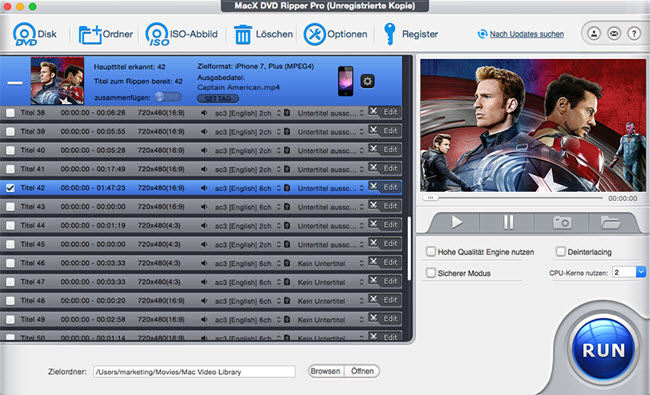Click the speaker icon on Titel 49

pyautogui.click(x=204, y=320)
